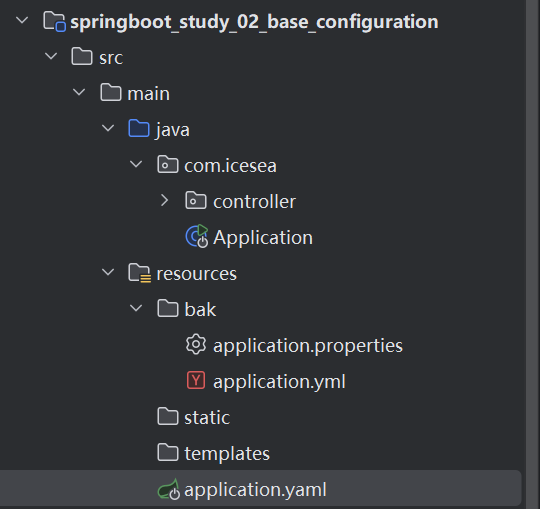Open application.properties in bak folder

pos(308,346)
